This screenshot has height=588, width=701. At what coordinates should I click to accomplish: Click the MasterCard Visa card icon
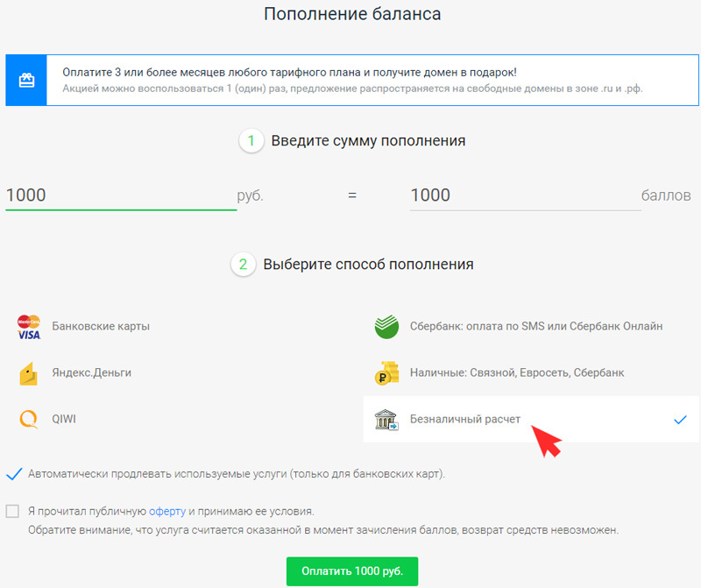(29, 327)
